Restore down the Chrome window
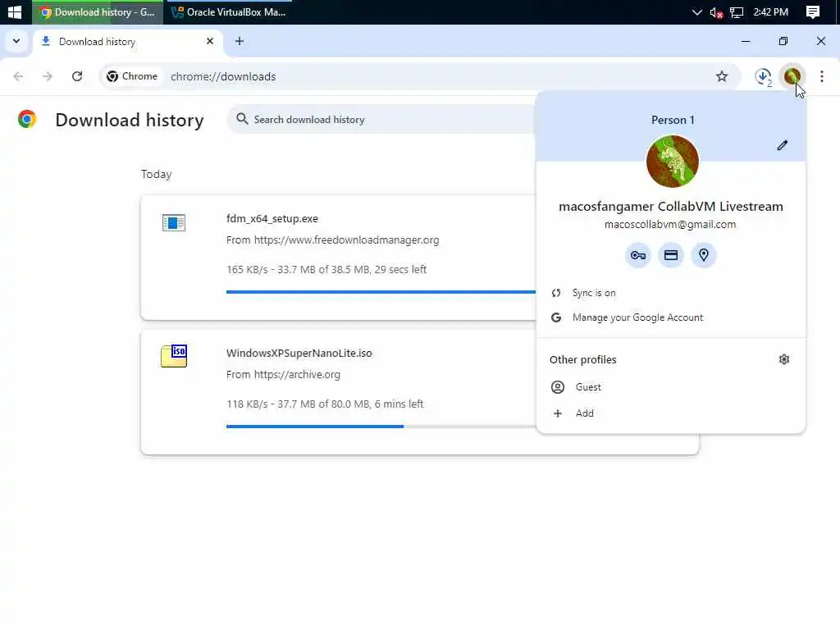The width and height of the screenshot is (840, 630). point(783,41)
